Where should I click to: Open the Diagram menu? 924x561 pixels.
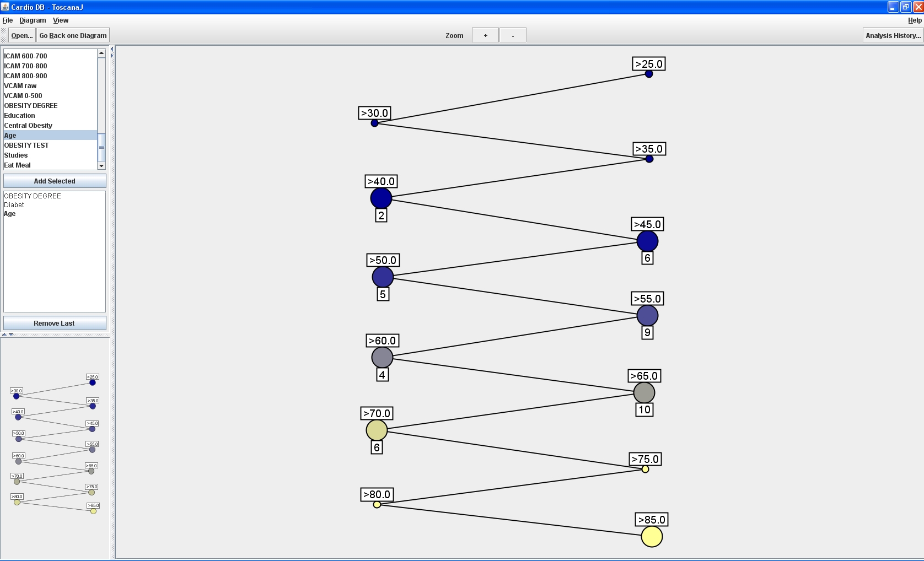pos(33,20)
